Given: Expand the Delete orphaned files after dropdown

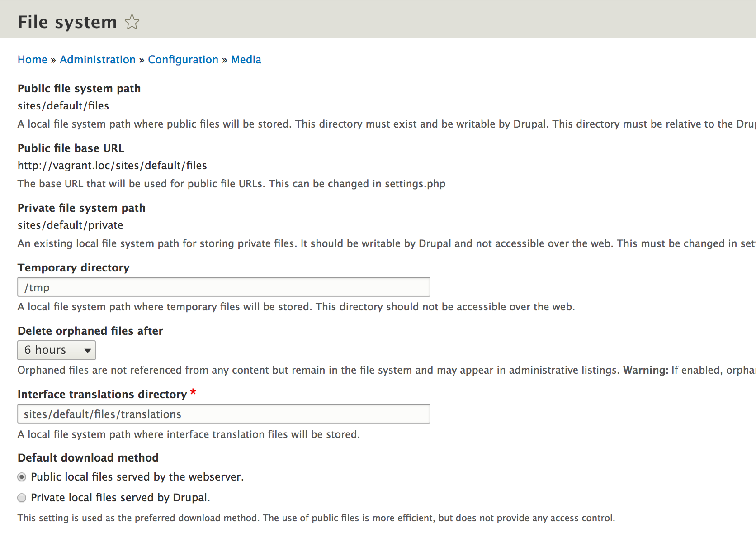Looking at the screenshot, I should (x=57, y=350).
